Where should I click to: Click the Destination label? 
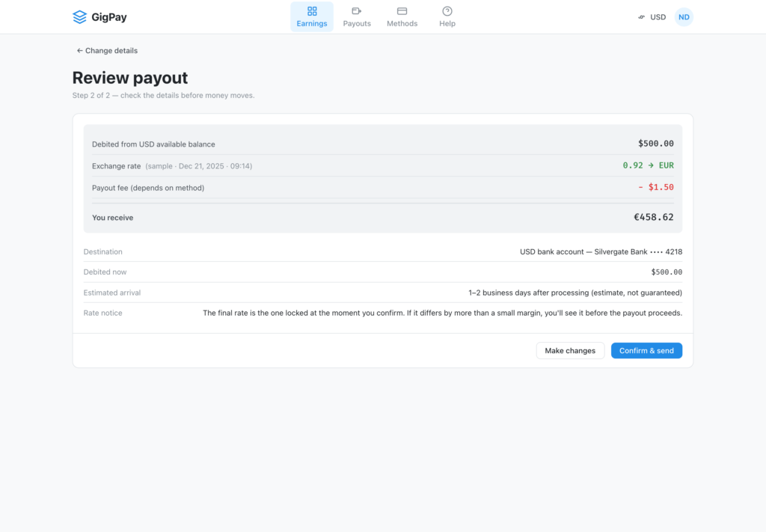[x=102, y=252]
